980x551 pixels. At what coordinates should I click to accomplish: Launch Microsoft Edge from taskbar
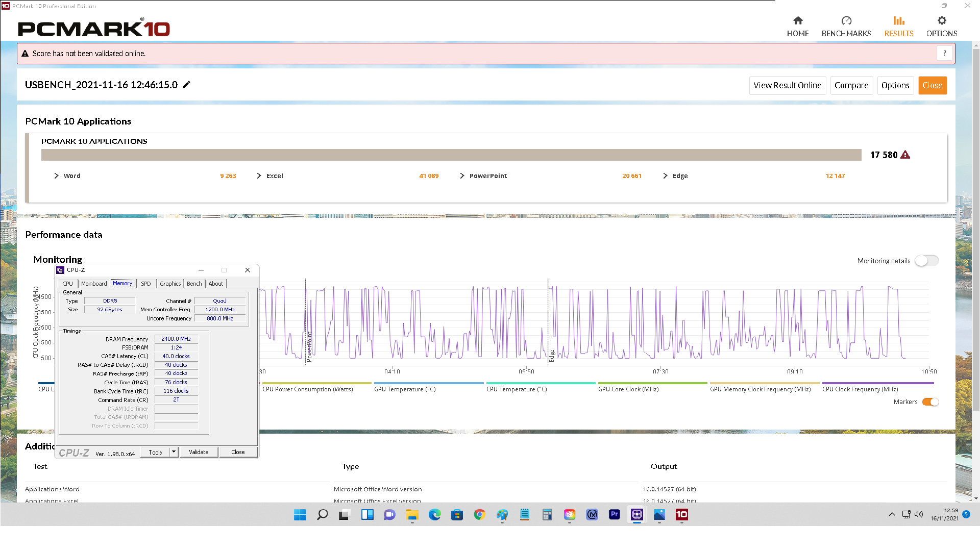(434, 515)
